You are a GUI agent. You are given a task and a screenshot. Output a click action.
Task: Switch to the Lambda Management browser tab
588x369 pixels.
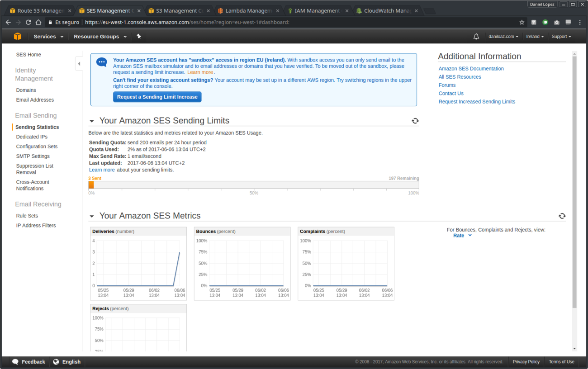click(247, 10)
